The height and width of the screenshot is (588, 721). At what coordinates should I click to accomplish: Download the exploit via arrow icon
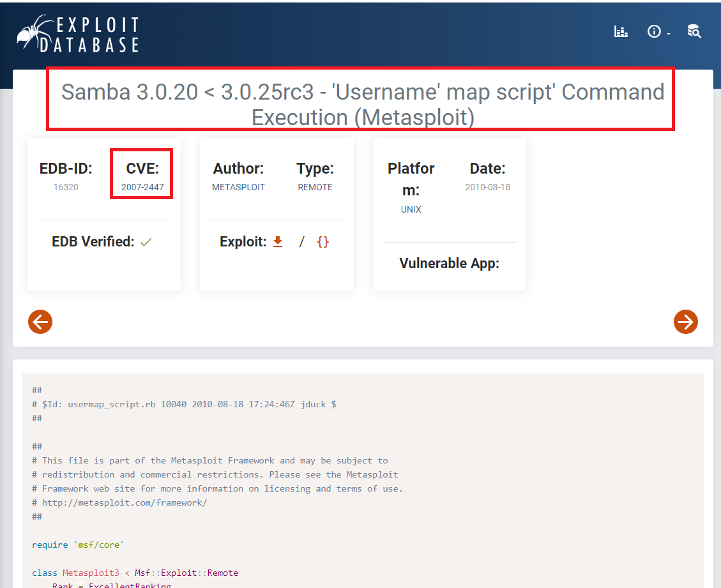point(278,242)
